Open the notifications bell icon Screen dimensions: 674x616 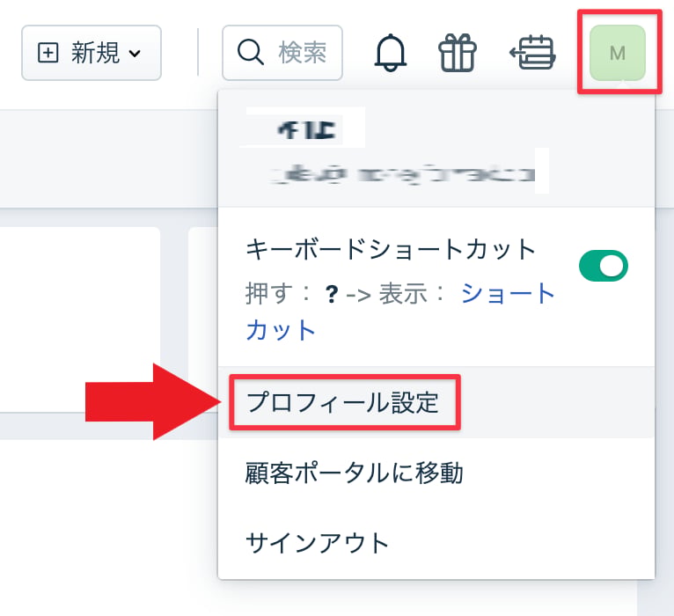click(391, 53)
